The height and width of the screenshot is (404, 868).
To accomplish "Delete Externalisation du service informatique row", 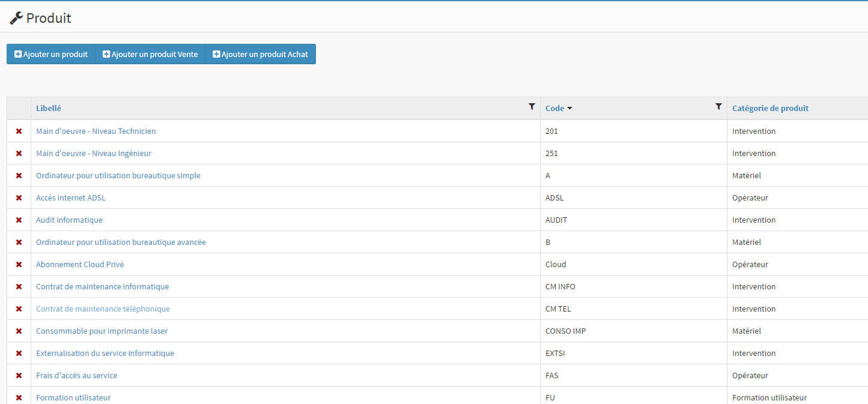I will 19,353.
